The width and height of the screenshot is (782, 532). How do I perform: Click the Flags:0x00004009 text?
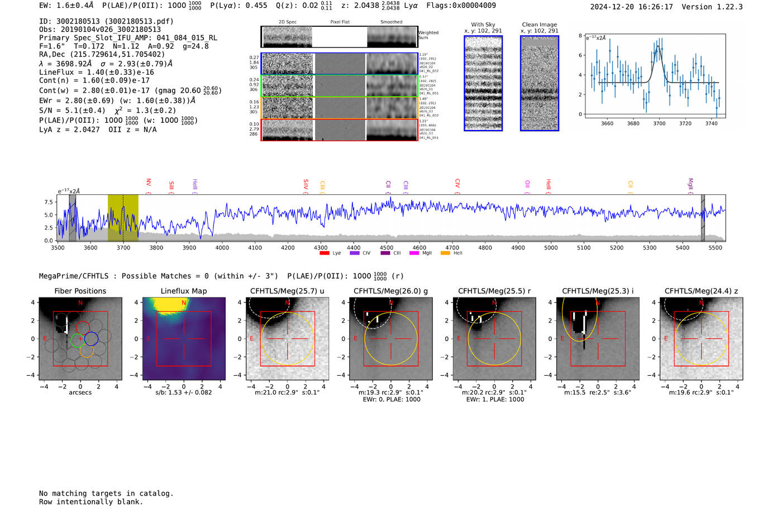461,6
